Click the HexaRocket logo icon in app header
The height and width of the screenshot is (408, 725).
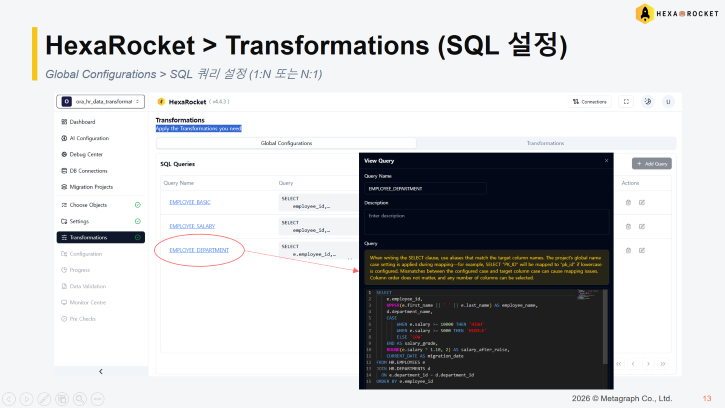[161, 102]
